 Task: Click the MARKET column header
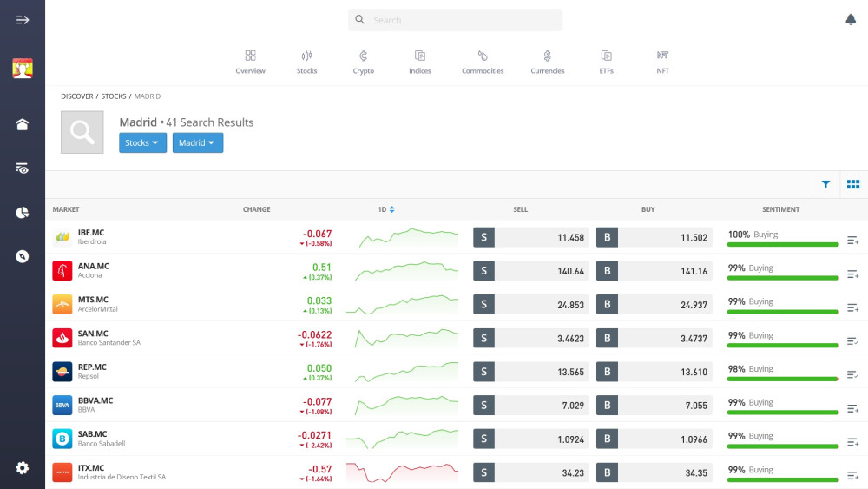click(x=66, y=209)
